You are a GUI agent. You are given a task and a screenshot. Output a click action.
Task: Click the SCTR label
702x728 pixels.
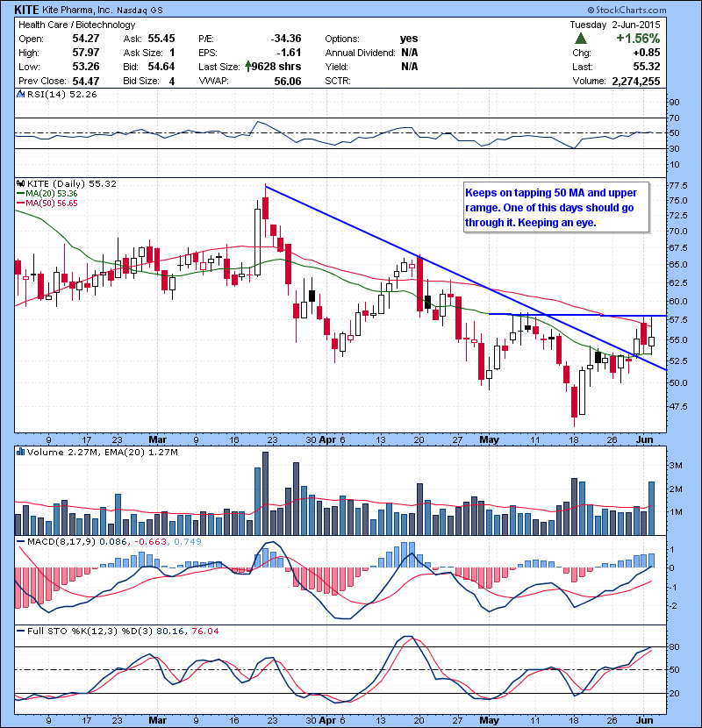tap(338, 82)
